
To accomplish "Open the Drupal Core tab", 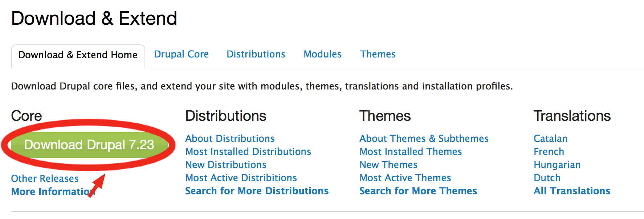I will (181, 54).
